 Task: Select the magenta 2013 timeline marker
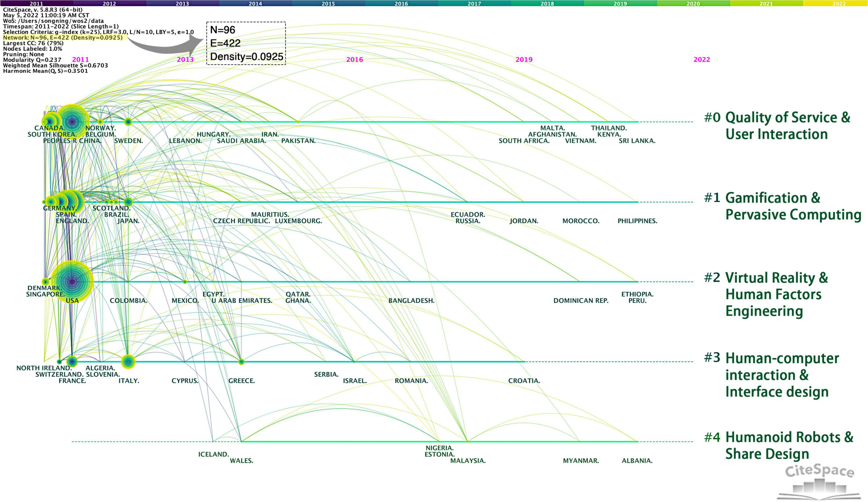point(185,59)
